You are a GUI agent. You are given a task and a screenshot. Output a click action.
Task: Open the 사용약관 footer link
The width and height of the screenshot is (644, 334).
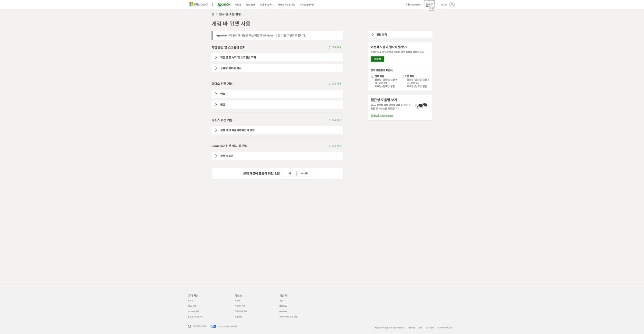tap(412, 328)
